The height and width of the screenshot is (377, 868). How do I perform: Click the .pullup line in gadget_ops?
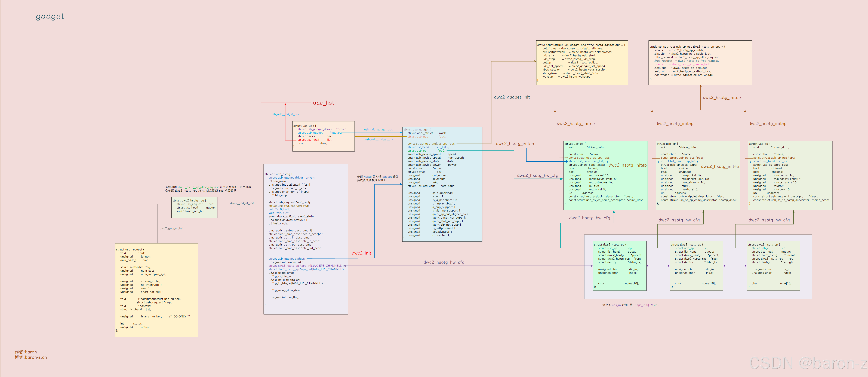[570, 63]
